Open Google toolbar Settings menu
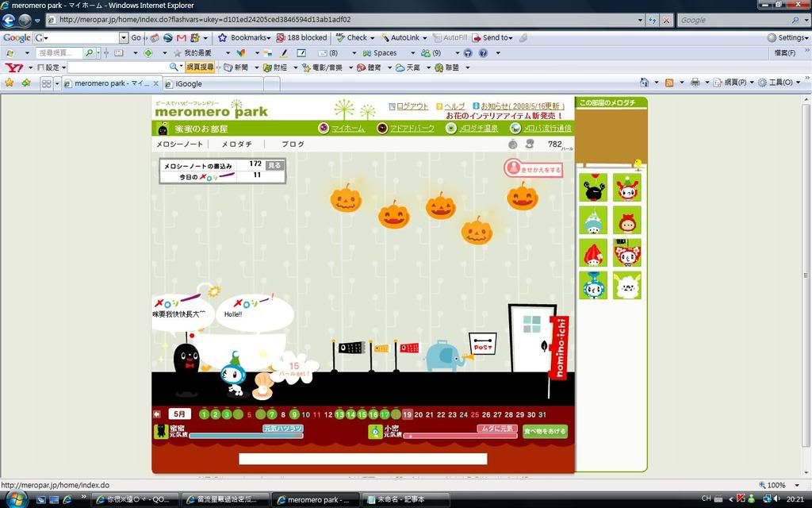The height and width of the screenshot is (508, 812). pyautogui.click(x=787, y=38)
